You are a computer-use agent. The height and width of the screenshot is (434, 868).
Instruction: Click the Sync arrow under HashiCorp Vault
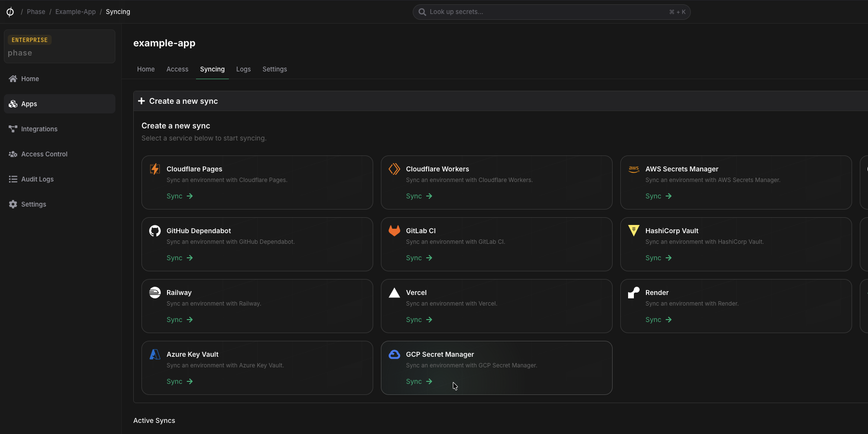tap(669, 258)
